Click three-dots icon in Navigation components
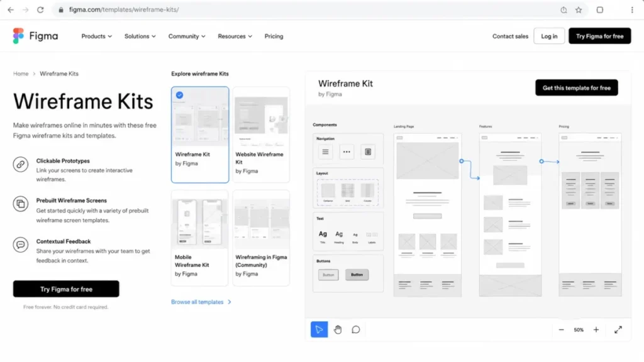 (347, 152)
